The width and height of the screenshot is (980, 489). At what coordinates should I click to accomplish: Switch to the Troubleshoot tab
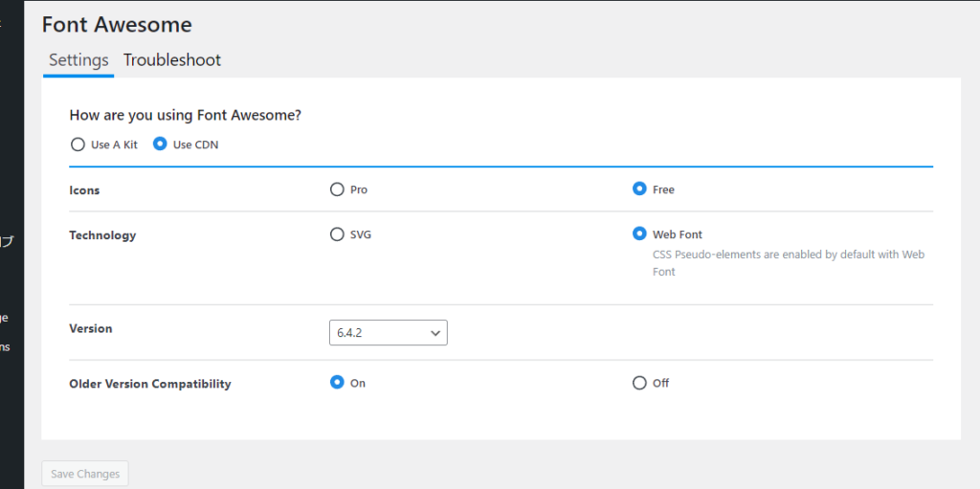tap(172, 60)
